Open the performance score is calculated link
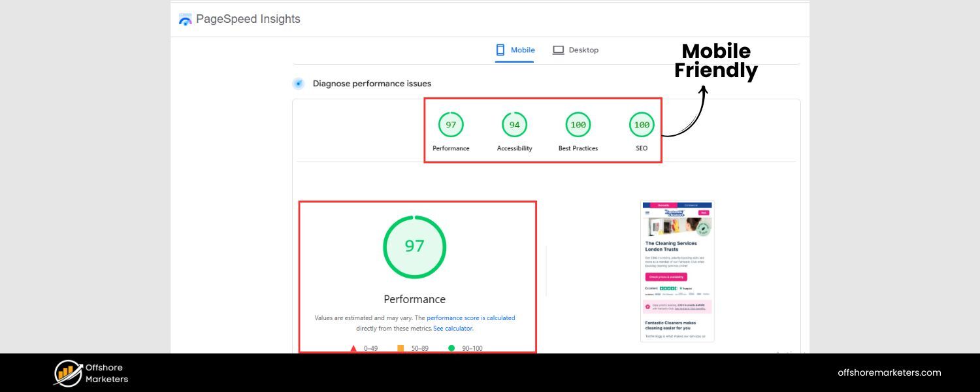 471,318
